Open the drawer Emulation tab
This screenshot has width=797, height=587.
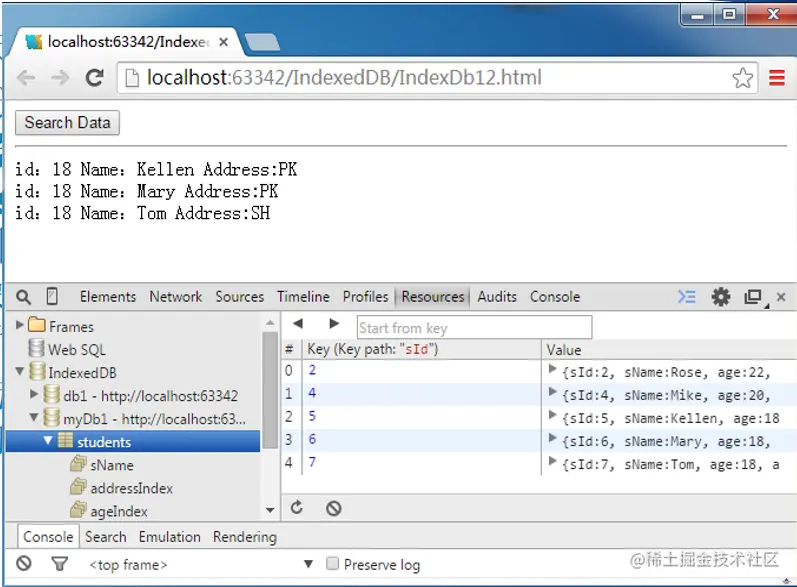pos(169,537)
